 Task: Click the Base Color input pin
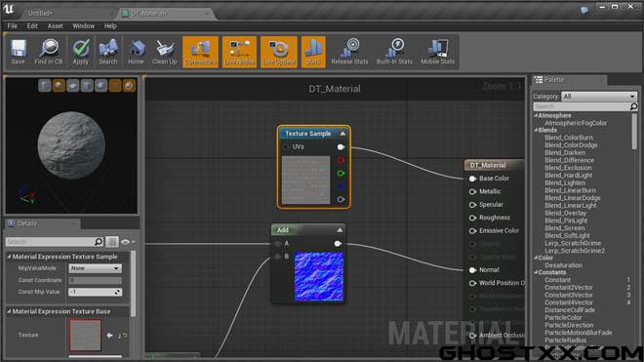(472, 179)
